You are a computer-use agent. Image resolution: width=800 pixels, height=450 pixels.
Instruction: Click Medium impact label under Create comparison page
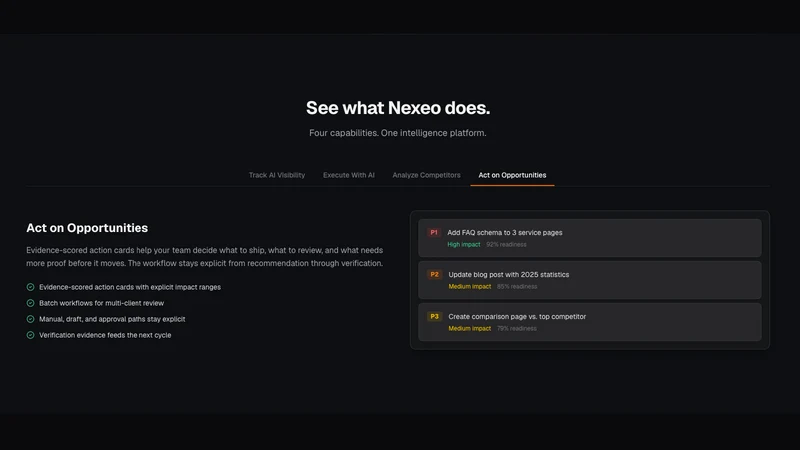[469, 329]
